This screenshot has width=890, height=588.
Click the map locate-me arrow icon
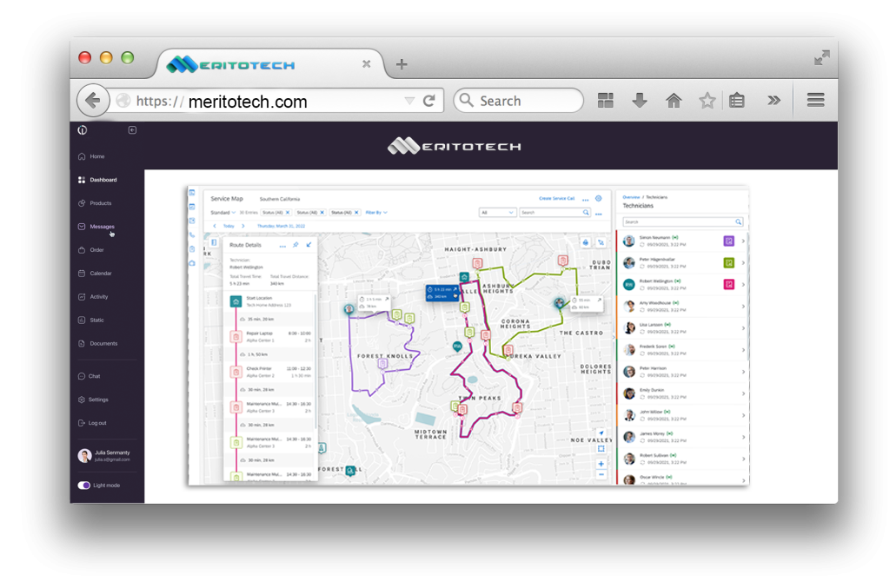[601, 433]
